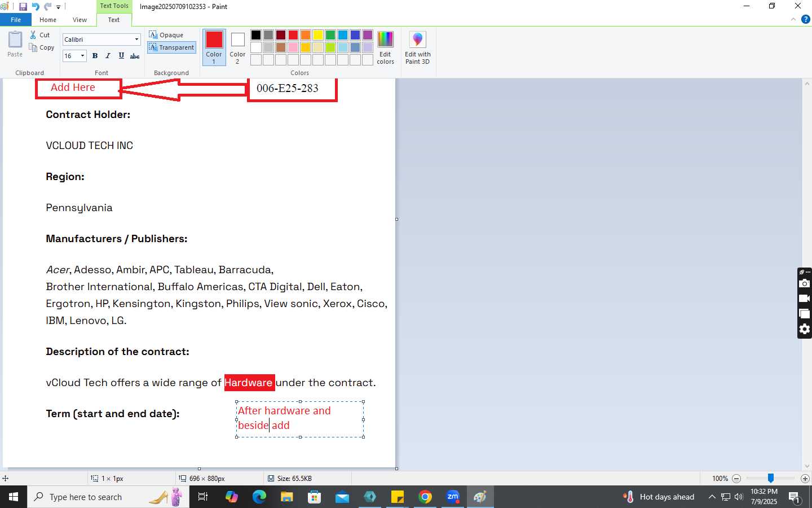Open Microsoft Edge from taskbar
The image size is (812, 508).
point(259,497)
